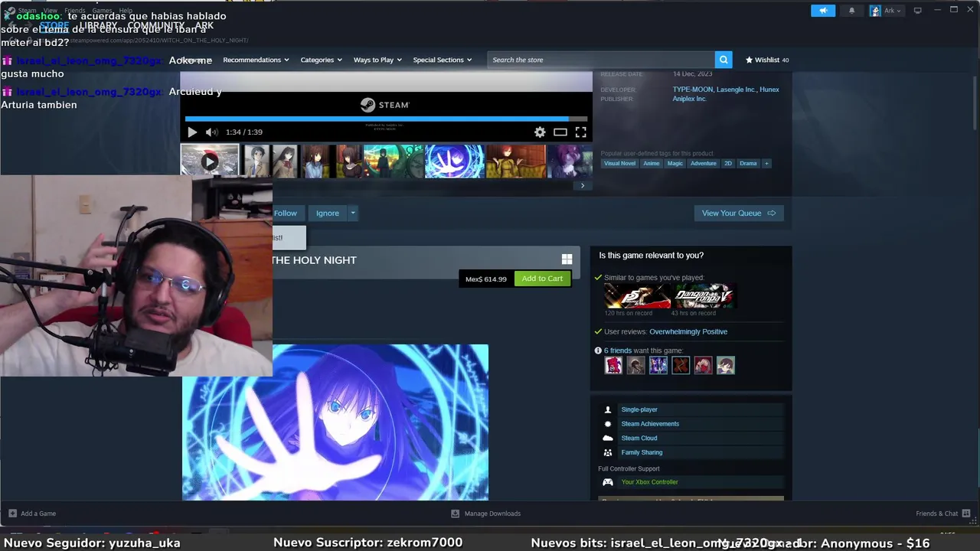Open the Steam Cloud feature link
The image size is (980, 551).
(639, 439)
